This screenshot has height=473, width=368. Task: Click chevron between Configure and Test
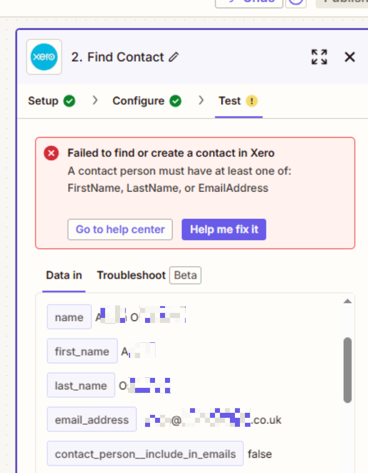pos(201,100)
